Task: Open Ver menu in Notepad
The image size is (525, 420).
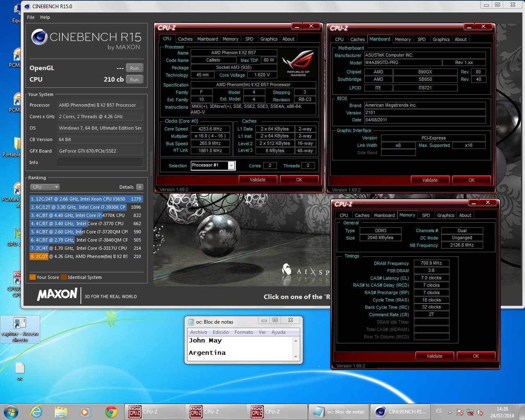Action: pyautogui.click(x=262, y=332)
